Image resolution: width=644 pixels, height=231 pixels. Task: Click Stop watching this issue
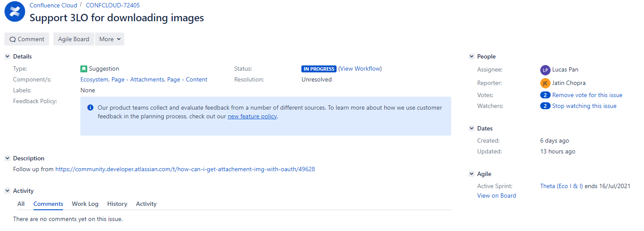pos(584,106)
